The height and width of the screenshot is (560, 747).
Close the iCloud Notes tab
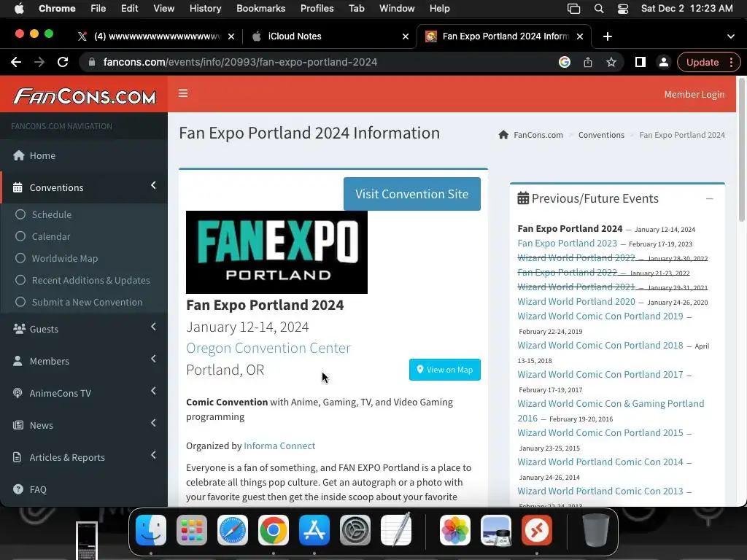click(x=406, y=36)
